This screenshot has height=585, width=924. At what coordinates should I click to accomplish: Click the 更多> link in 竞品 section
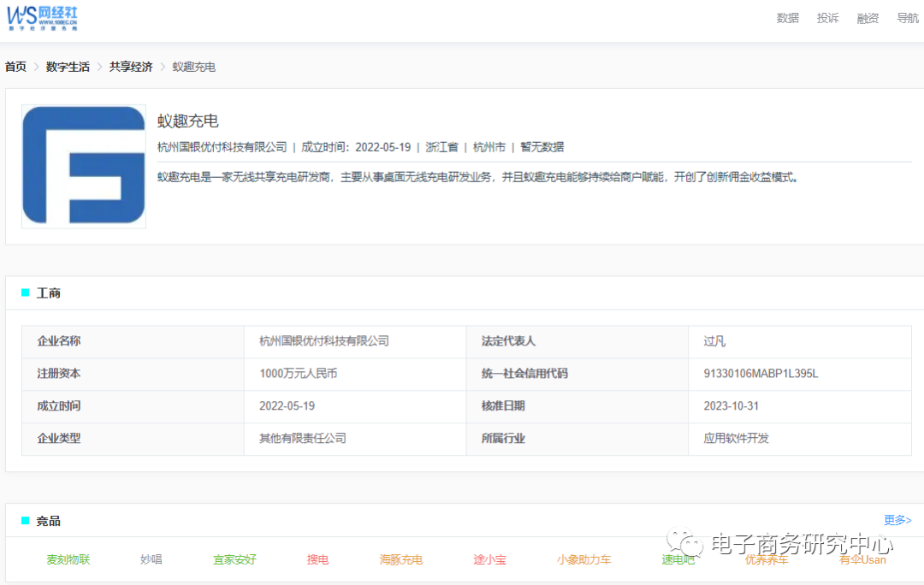tap(897, 519)
